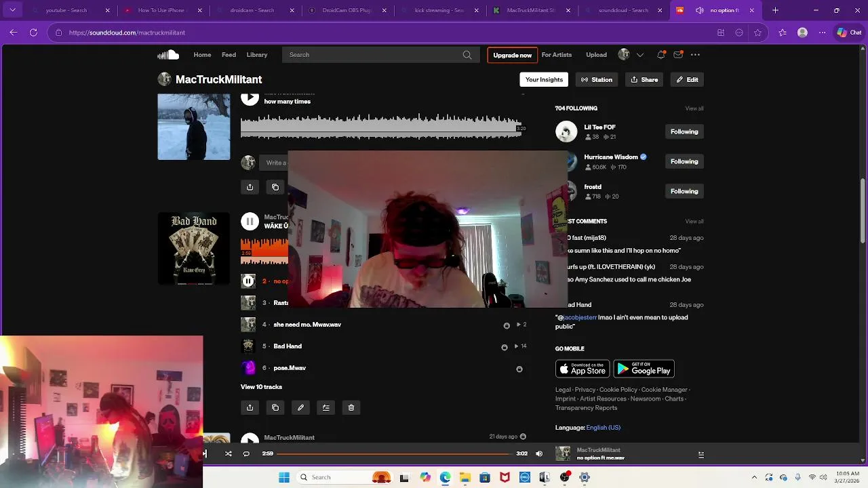The height and width of the screenshot is (488, 868).
Task: Open Your Insights
Action: pyautogui.click(x=544, y=79)
